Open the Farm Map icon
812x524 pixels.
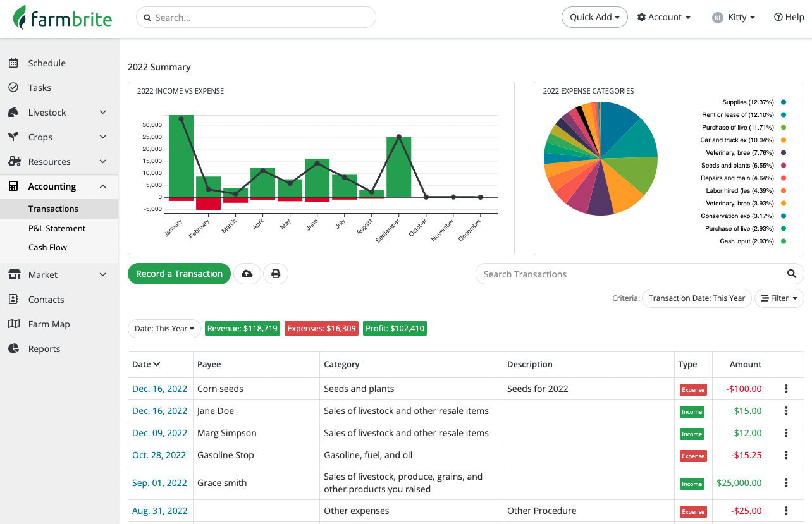point(14,324)
